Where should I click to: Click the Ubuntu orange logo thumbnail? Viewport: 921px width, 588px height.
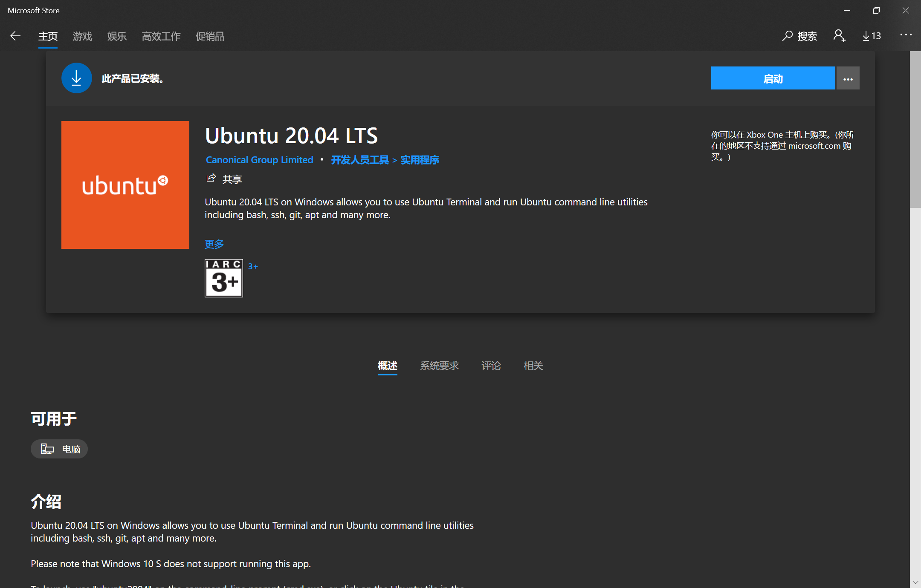(125, 185)
